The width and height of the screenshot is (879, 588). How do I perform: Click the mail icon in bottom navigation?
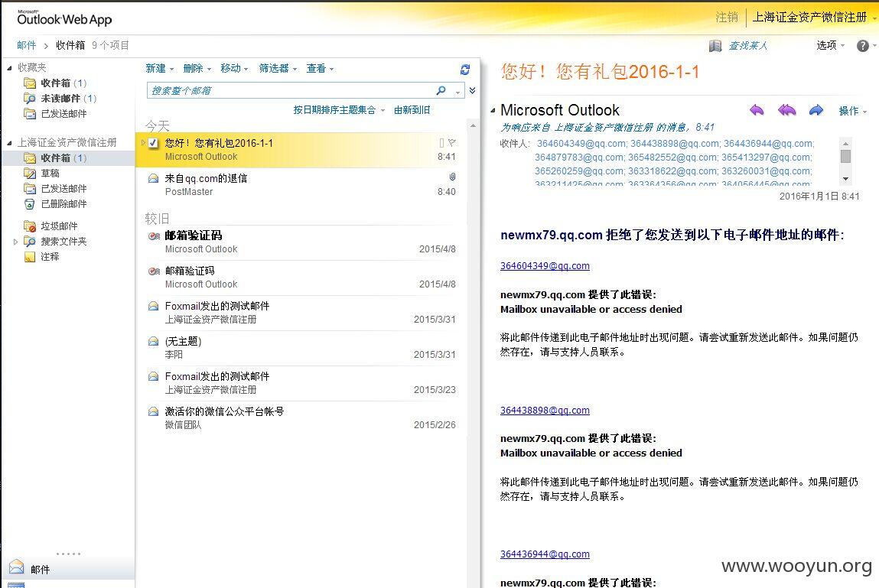[x=16, y=568]
